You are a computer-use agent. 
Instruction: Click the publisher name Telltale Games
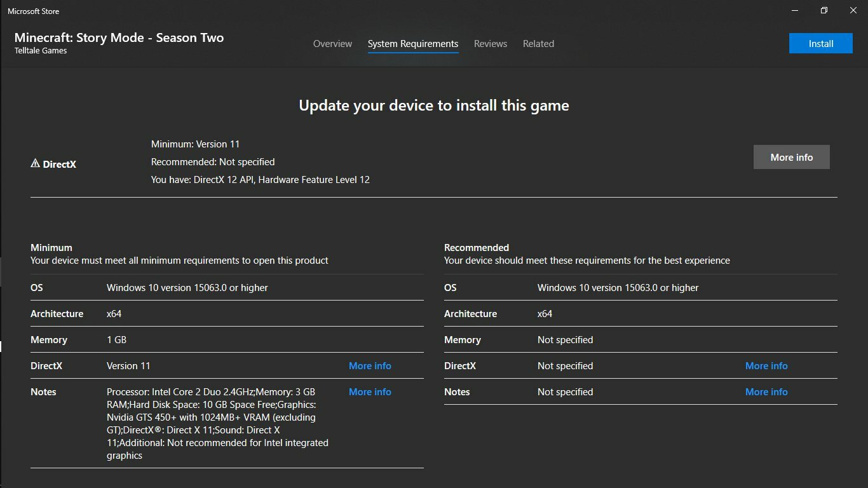click(41, 51)
